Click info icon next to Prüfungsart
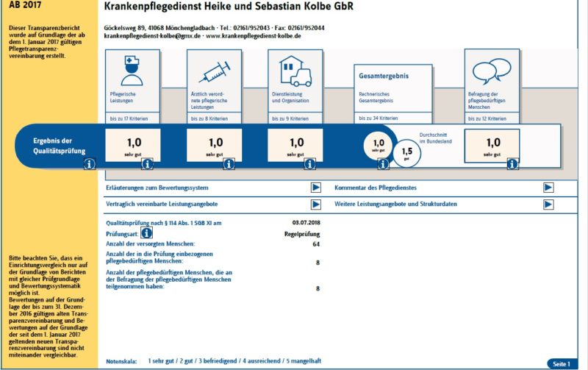The width and height of the screenshot is (588, 370). pos(146,233)
